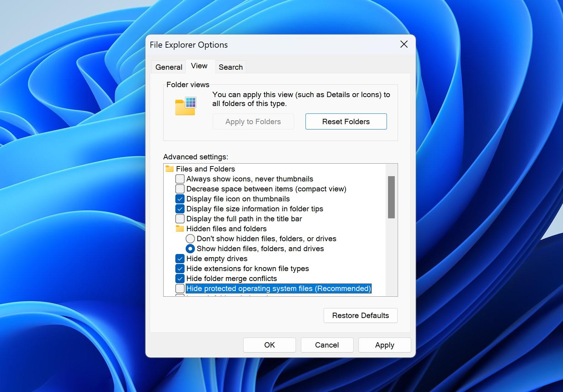Click the Folder views group label

click(188, 85)
